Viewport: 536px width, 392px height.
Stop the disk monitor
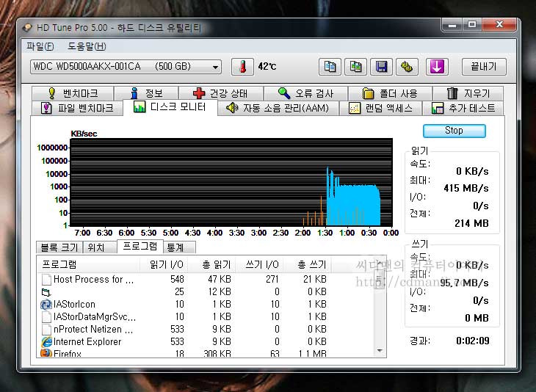(454, 131)
